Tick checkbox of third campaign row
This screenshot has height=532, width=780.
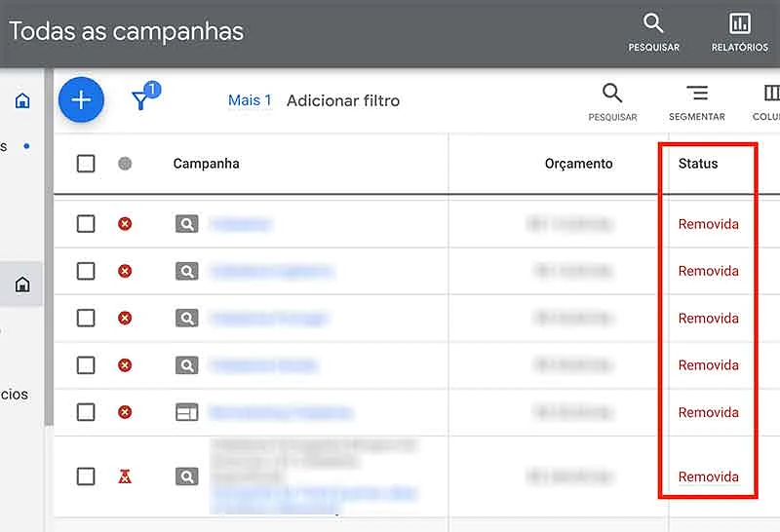click(x=86, y=318)
